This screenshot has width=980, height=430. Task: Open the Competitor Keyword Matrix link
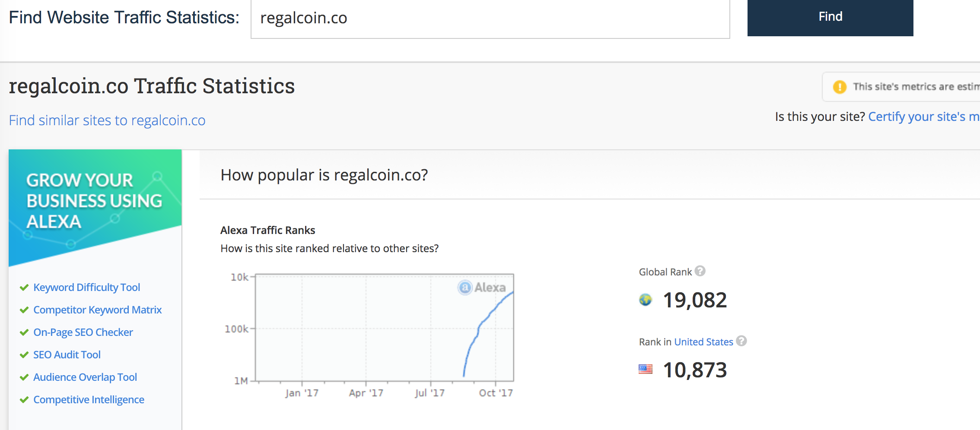coord(98,310)
